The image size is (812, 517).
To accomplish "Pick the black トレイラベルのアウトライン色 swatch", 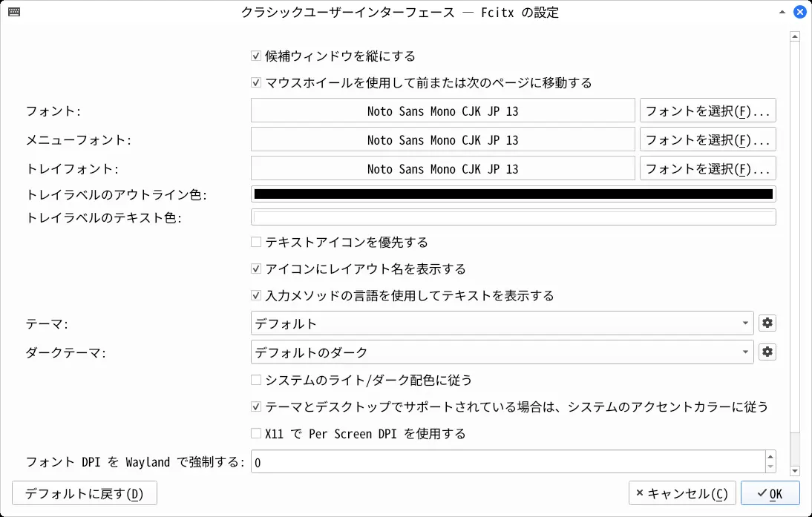I will coord(513,194).
